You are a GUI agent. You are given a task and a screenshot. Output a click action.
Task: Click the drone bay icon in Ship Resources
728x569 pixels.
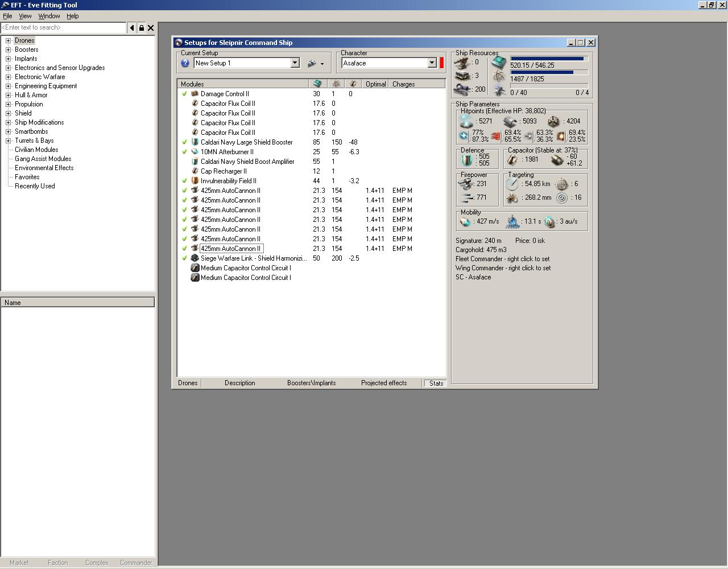[x=499, y=90]
